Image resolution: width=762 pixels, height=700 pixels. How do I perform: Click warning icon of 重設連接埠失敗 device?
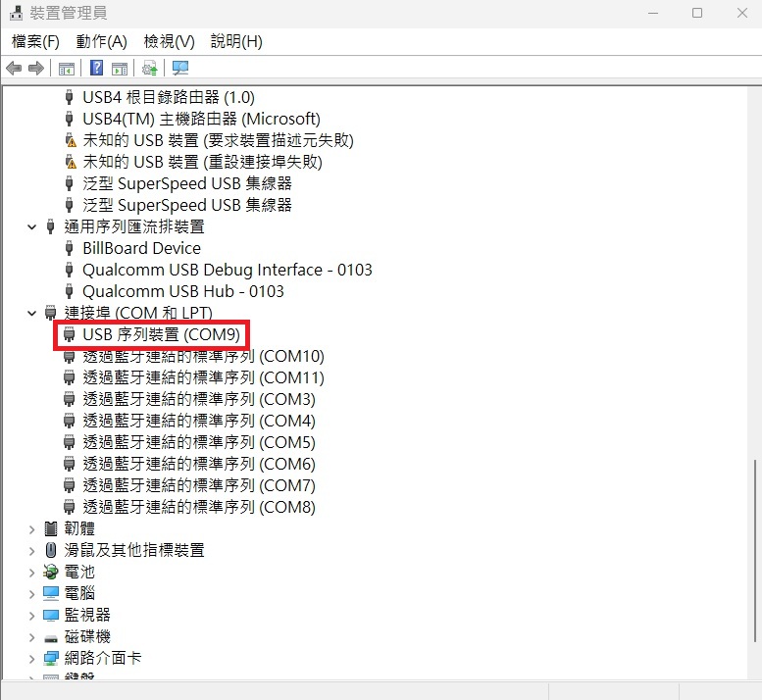pos(71,162)
